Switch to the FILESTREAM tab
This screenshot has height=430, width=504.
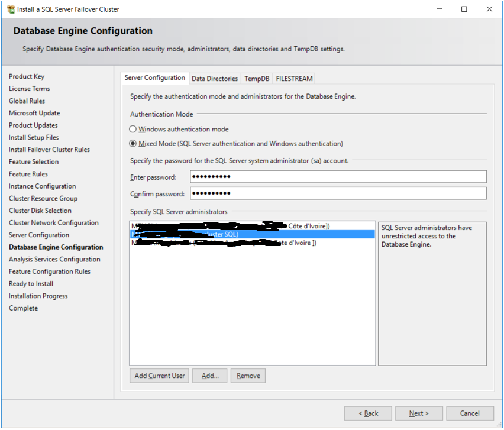click(294, 79)
